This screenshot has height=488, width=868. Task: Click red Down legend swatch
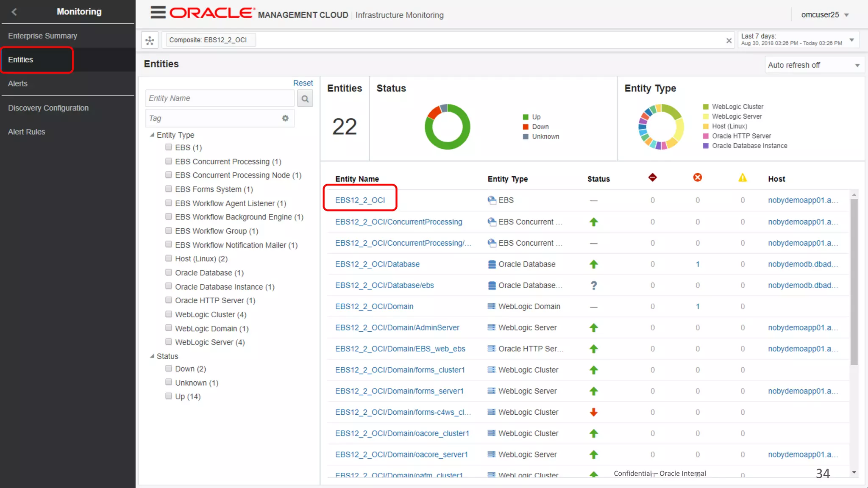point(526,127)
